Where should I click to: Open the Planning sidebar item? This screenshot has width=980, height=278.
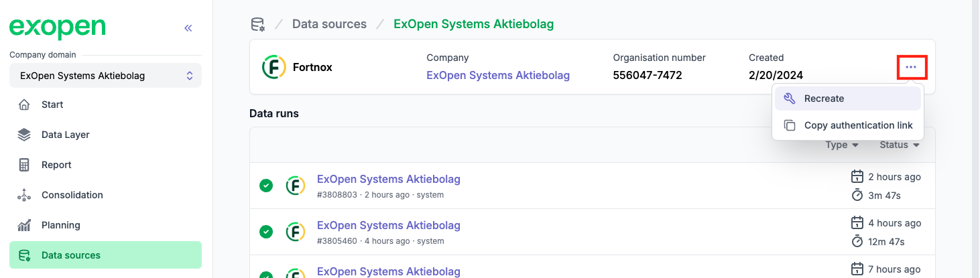[60, 225]
